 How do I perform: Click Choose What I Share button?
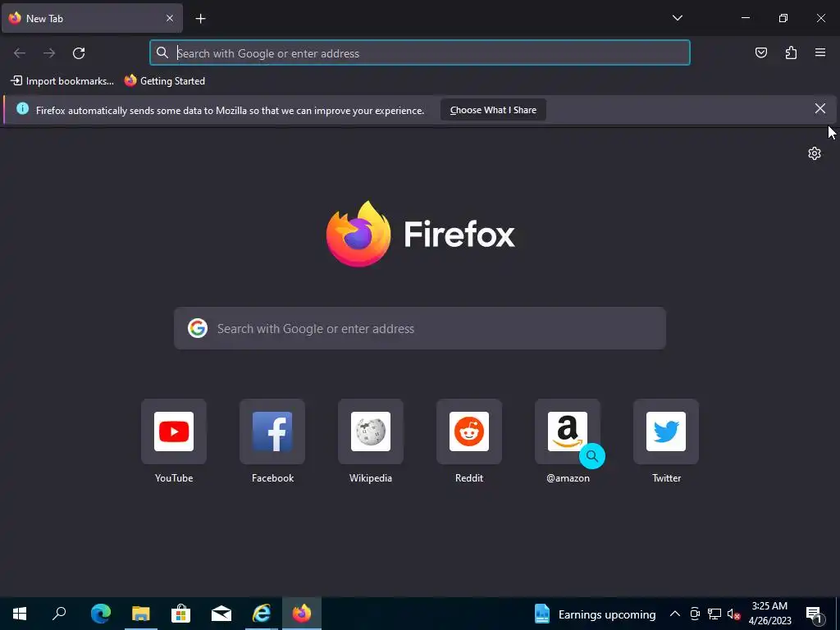click(493, 110)
